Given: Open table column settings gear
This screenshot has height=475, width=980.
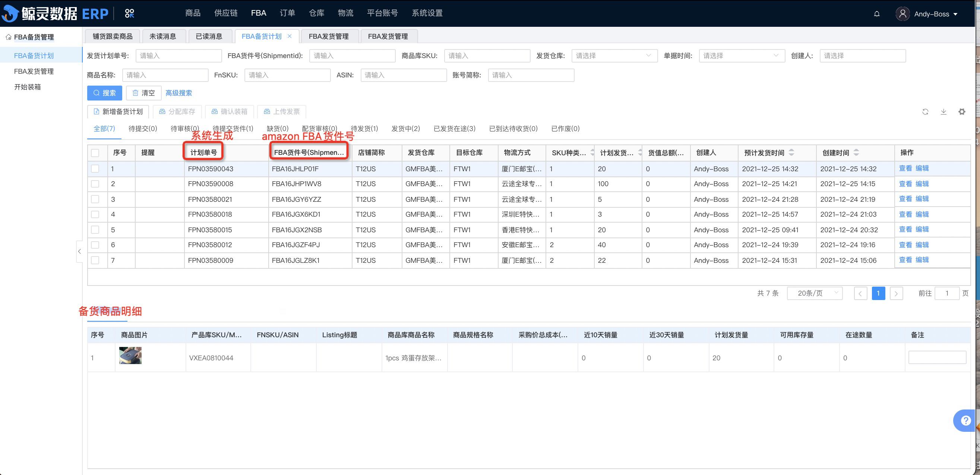Looking at the screenshot, I should (x=962, y=112).
